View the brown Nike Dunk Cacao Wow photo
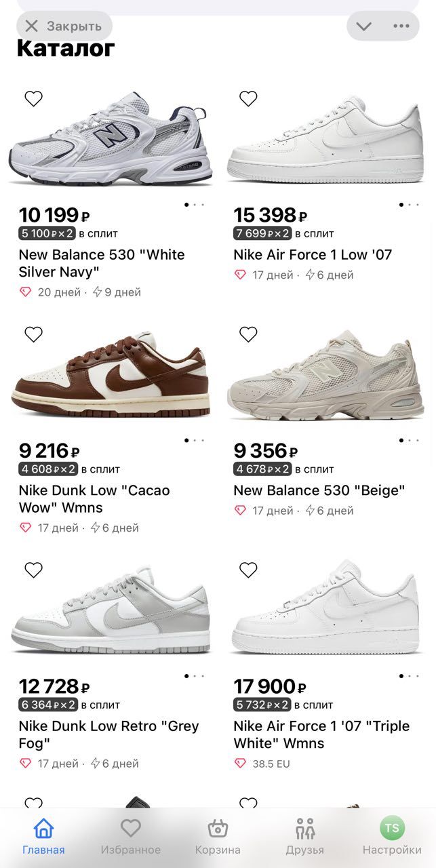Image resolution: width=436 pixels, height=868 pixels. pyautogui.click(x=110, y=374)
